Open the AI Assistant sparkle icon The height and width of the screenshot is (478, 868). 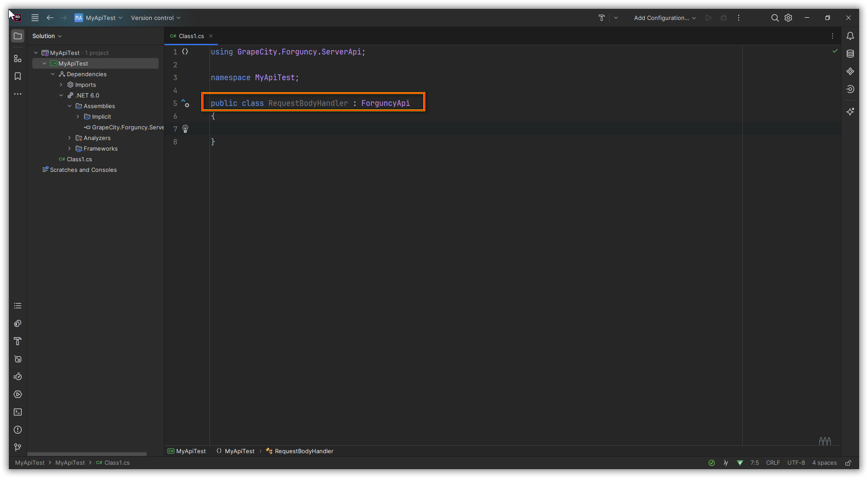[x=850, y=112]
